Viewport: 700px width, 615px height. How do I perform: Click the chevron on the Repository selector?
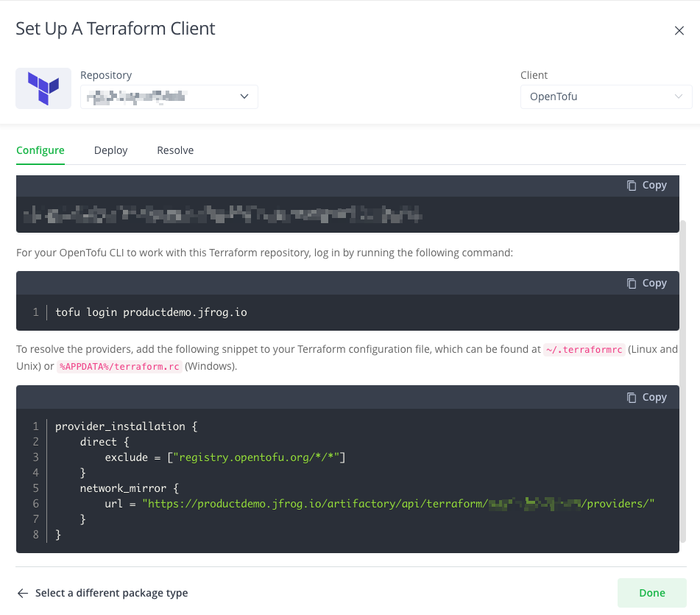coord(244,96)
